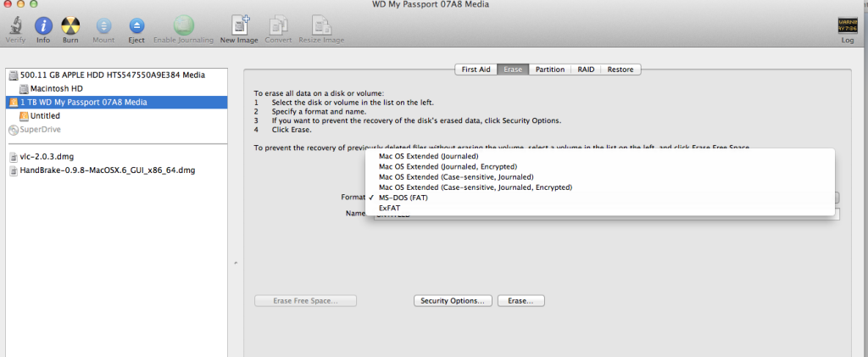This screenshot has width=868, height=357.
Task: Open the Log viewer icon
Action: (x=848, y=26)
